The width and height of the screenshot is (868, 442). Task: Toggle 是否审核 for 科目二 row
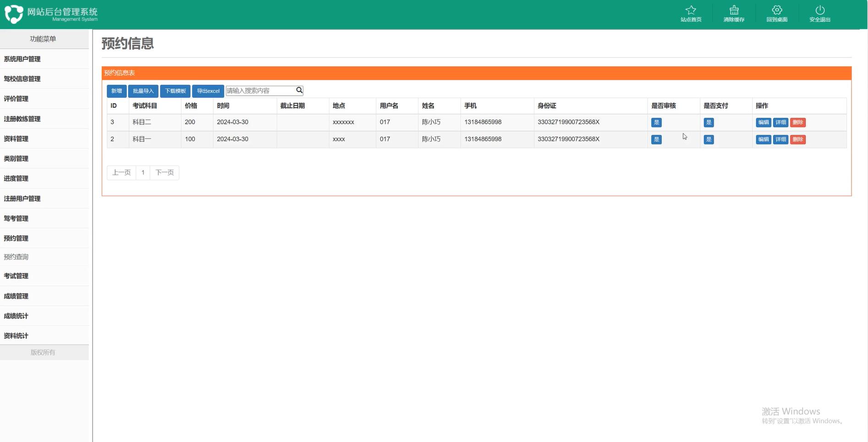[656, 122]
